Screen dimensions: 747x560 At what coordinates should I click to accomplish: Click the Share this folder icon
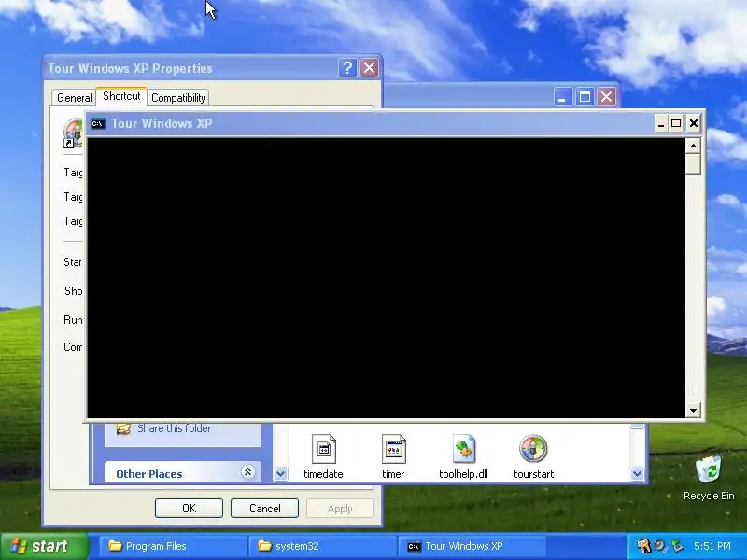point(123,428)
